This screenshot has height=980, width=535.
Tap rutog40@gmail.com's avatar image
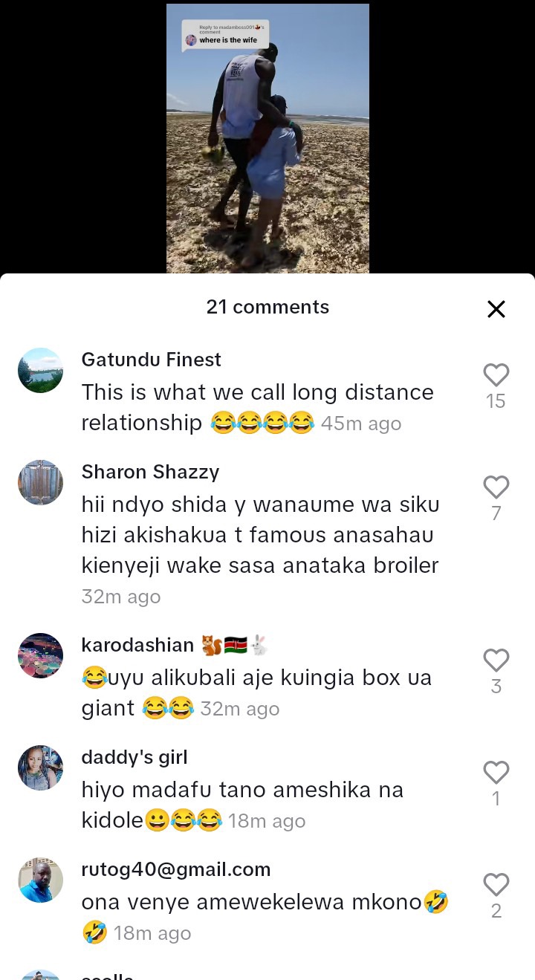click(40, 880)
